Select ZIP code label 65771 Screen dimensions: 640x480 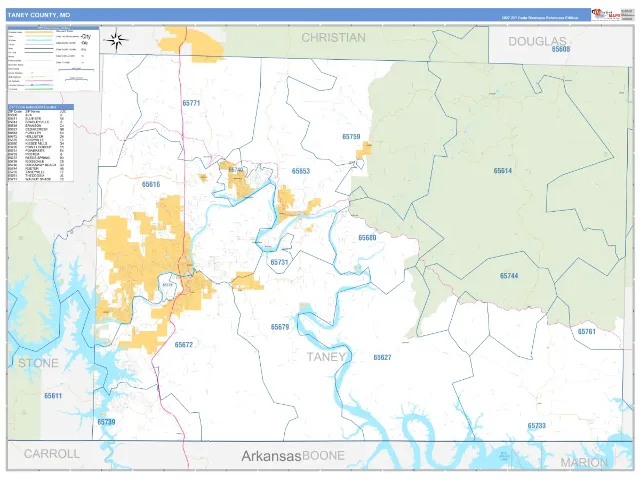[191, 103]
